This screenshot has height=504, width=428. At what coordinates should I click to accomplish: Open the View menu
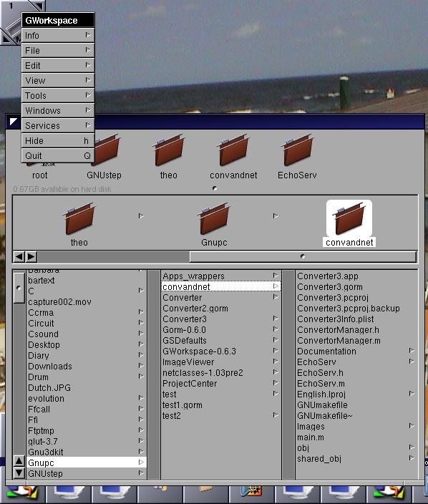(58, 80)
